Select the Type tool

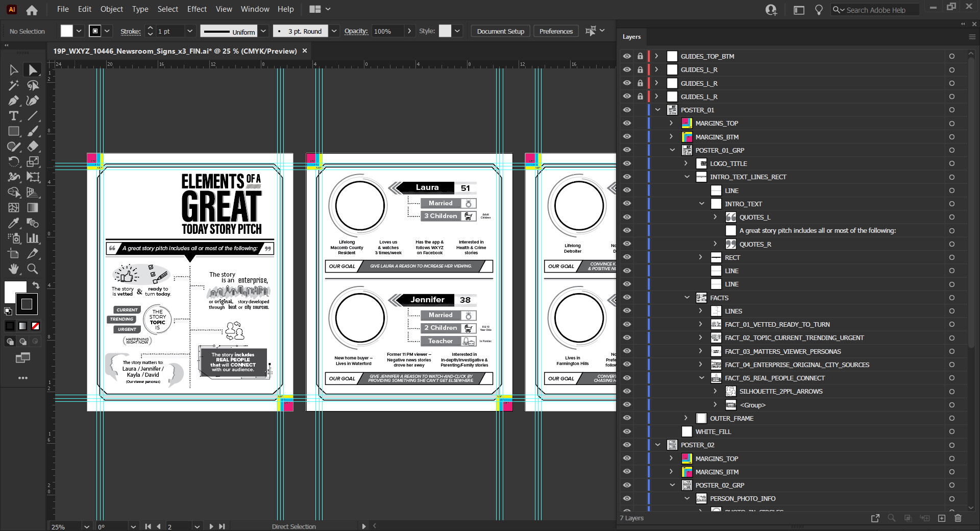click(14, 116)
